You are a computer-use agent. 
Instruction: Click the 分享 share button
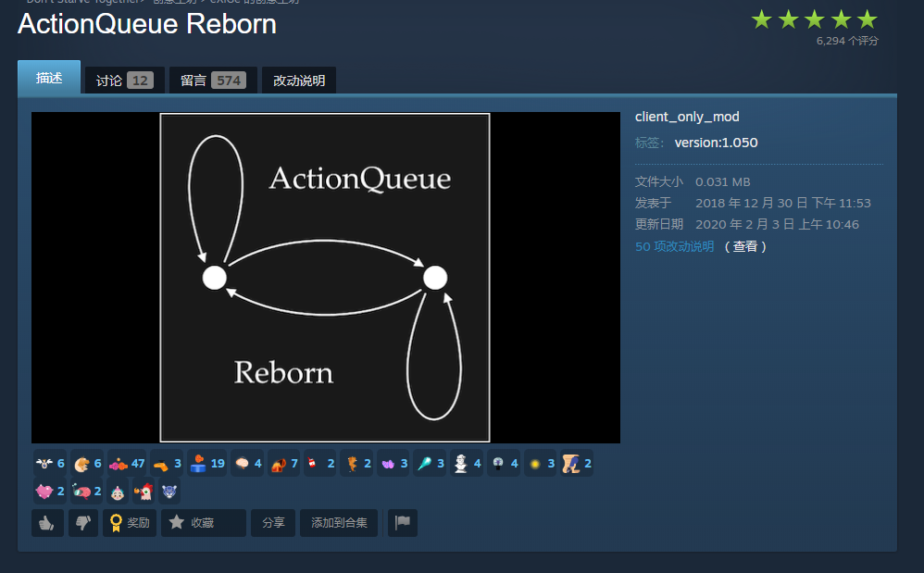273,523
